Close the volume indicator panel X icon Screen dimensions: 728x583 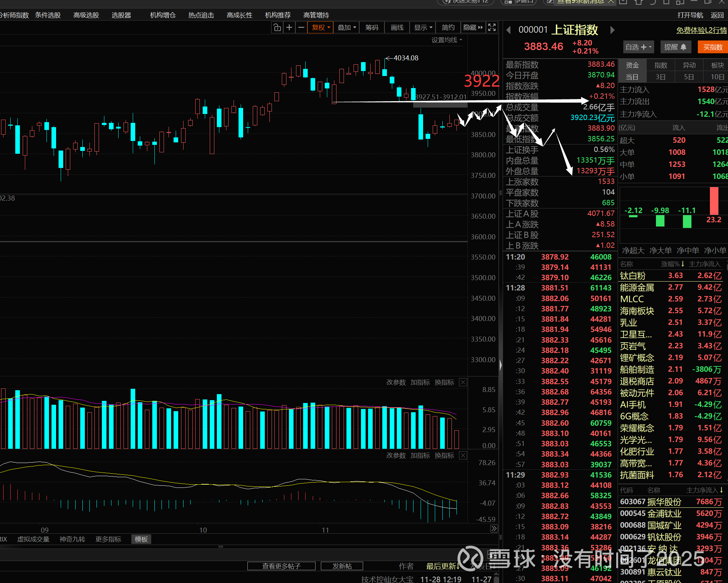click(463, 382)
